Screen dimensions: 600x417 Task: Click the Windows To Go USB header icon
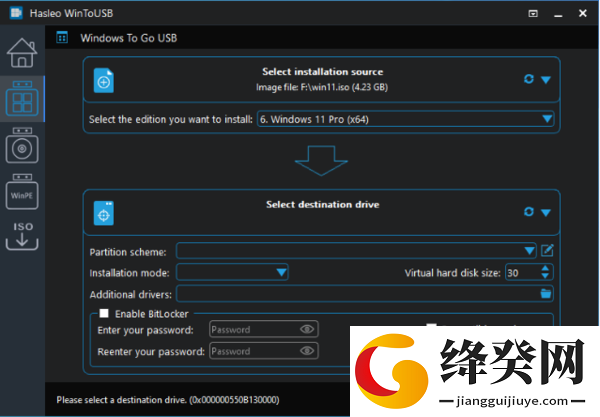[62, 37]
